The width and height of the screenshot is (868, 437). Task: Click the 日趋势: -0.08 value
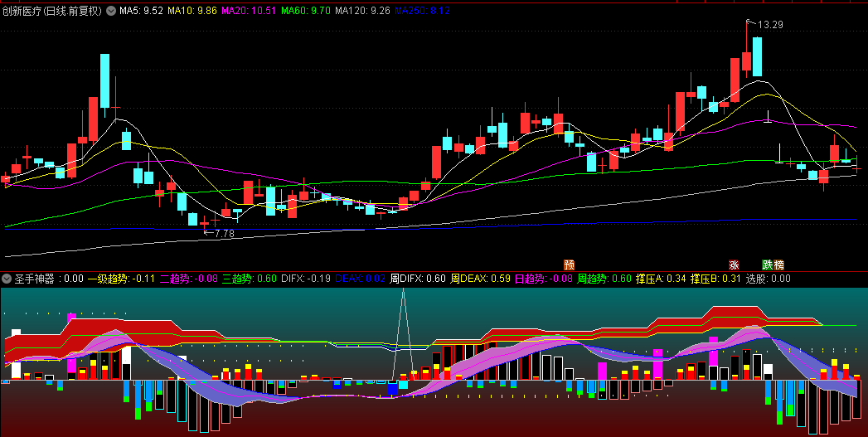pyautogui.click(x=544, y=279)
